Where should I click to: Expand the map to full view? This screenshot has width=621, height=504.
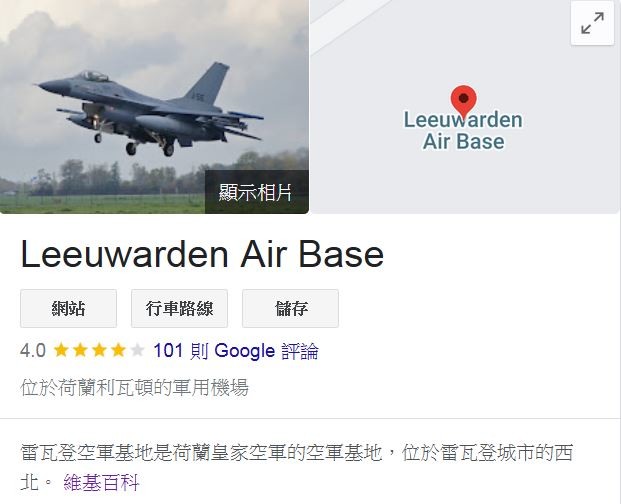(x=592, y=23)
